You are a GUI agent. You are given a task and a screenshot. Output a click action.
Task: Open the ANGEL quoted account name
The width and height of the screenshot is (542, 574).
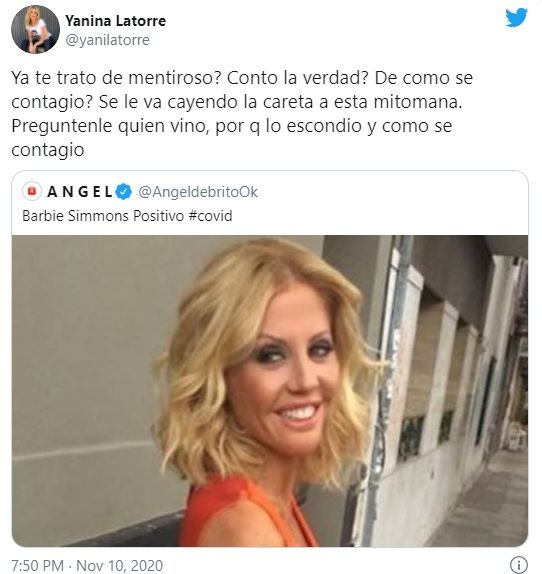coord(80,191)
